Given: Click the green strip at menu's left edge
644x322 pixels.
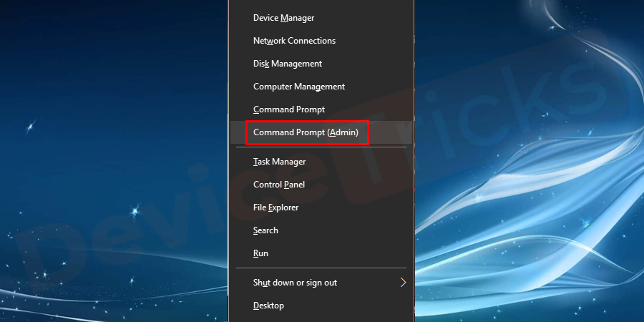Looking at the screenshot, I should (228, 97).
